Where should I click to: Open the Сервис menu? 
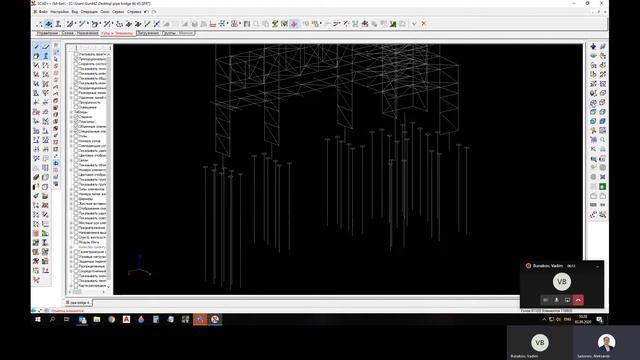click(118, 12)
